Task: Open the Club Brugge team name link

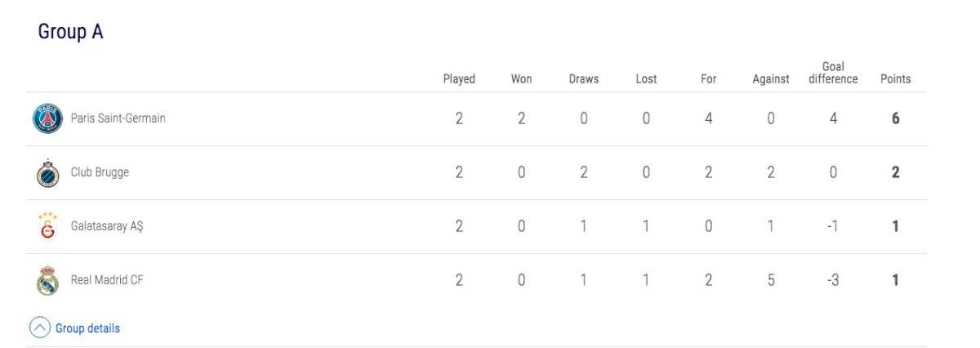Action: (x=100, y=173)
